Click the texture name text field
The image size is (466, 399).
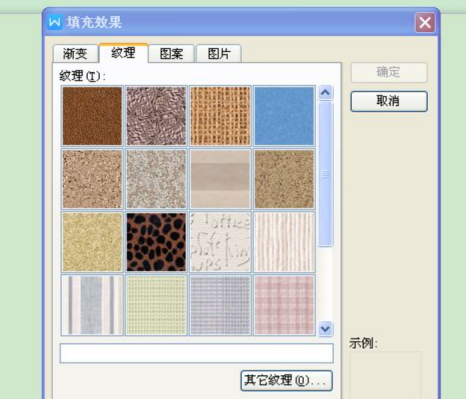196,353
